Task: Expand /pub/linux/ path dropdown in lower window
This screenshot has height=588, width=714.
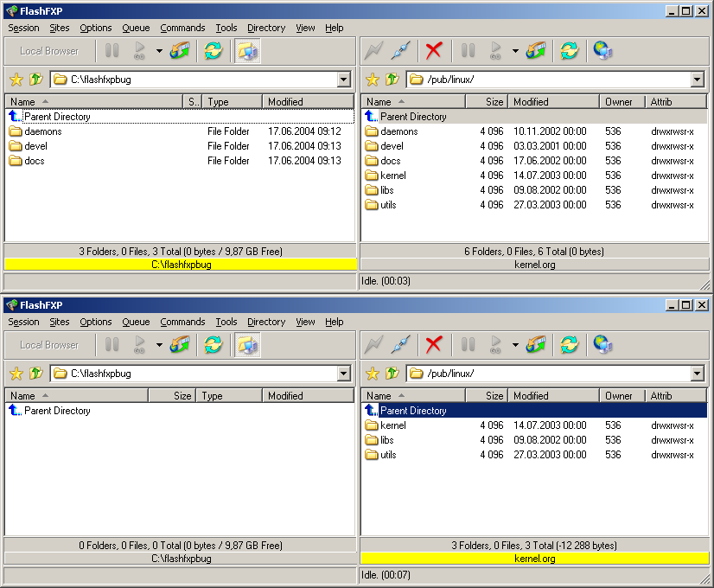Action: click(x=698, y=374)
